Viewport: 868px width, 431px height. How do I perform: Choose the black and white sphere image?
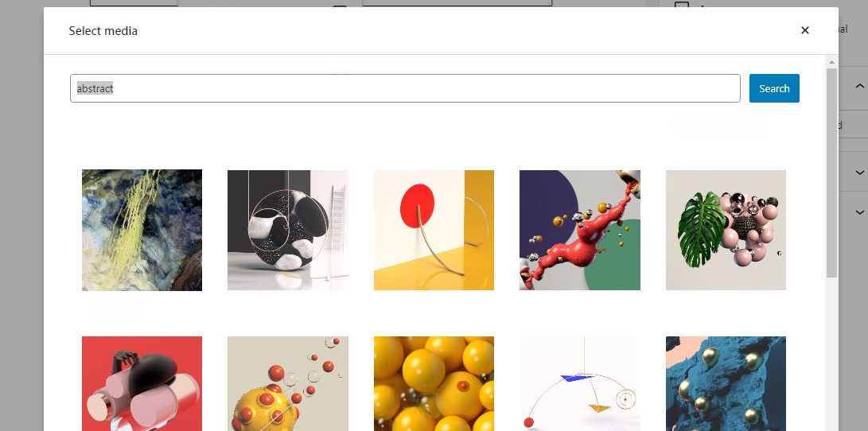coord(288,230)
